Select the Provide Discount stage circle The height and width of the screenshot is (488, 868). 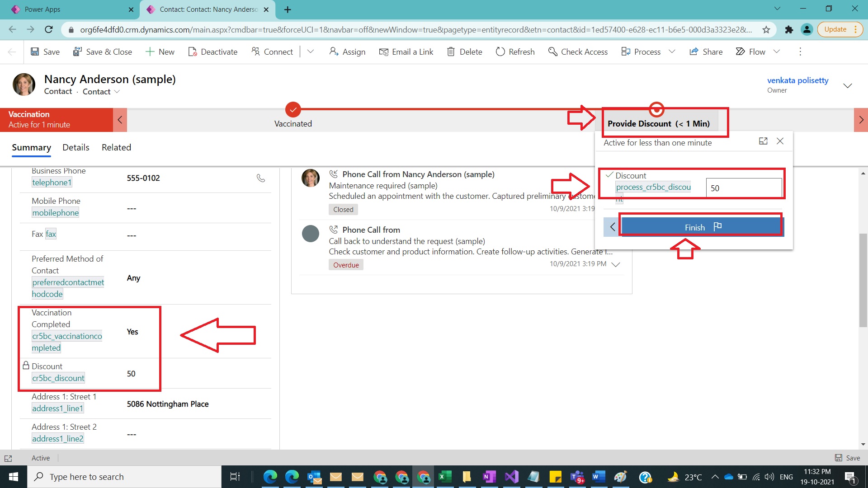[656, 109]
